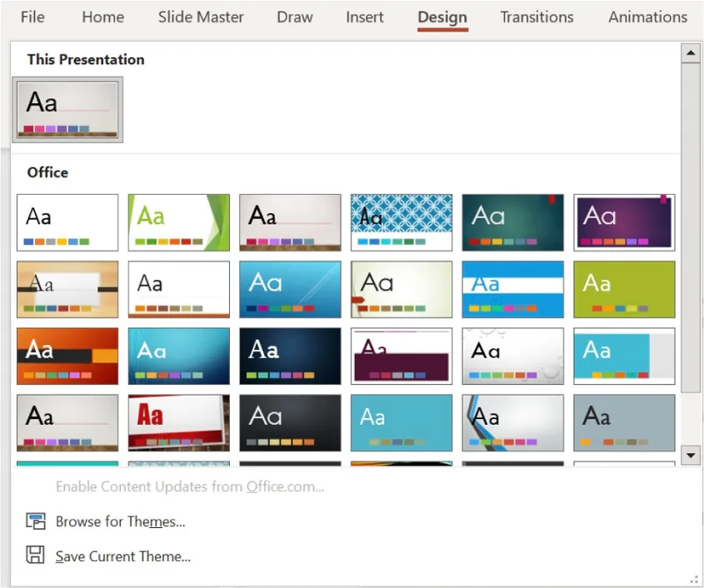704x588 pixels.
Task: Click the Browse for Themes folder icon
Action: tap(36, 521)
